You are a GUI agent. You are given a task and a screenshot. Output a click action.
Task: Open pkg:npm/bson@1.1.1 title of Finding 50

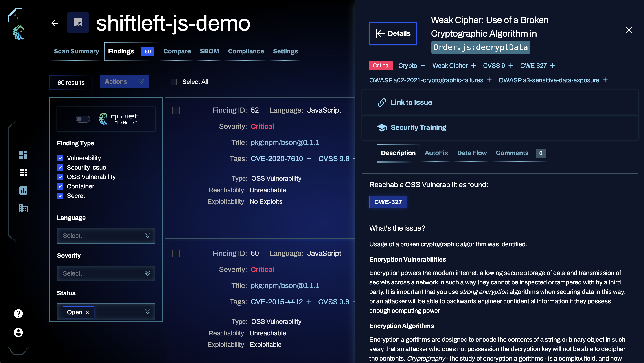[x=285, y=286]
